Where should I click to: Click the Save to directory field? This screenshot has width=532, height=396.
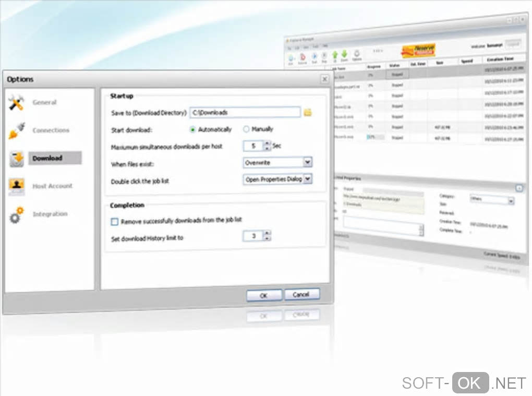point(245,112)
